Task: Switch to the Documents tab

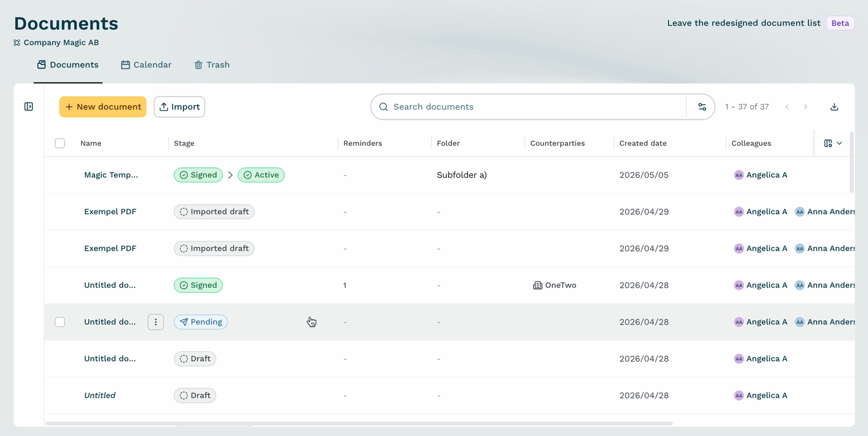Action: pos(68,64)
